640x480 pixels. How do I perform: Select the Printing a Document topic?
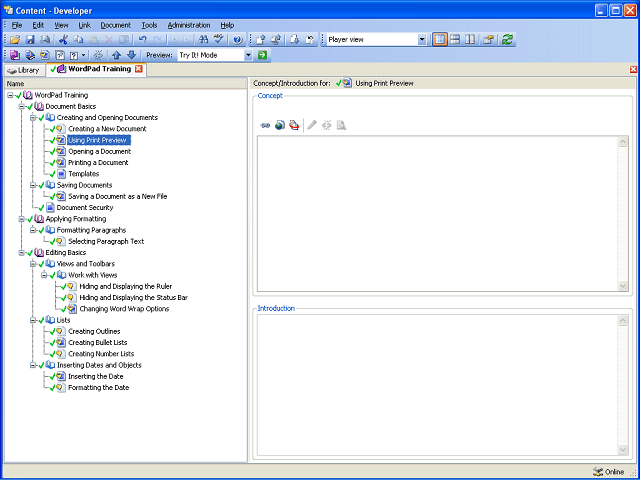click(98, 163)
